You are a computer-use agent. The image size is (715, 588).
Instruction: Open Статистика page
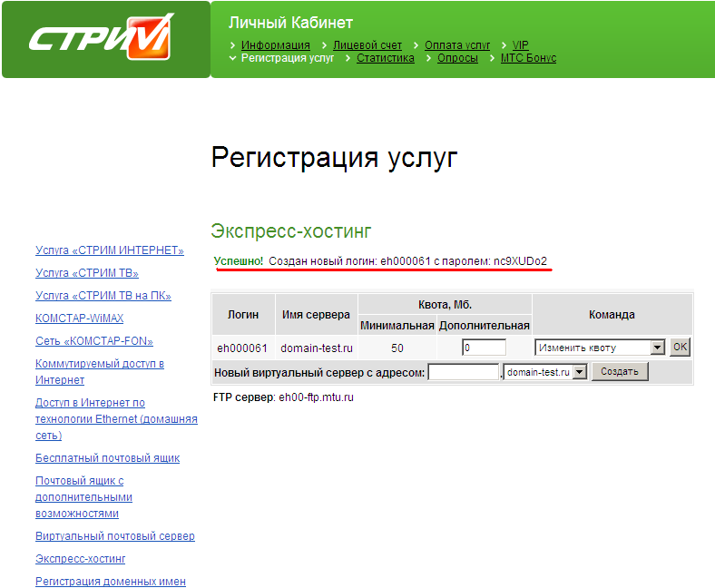coord(386,58)
